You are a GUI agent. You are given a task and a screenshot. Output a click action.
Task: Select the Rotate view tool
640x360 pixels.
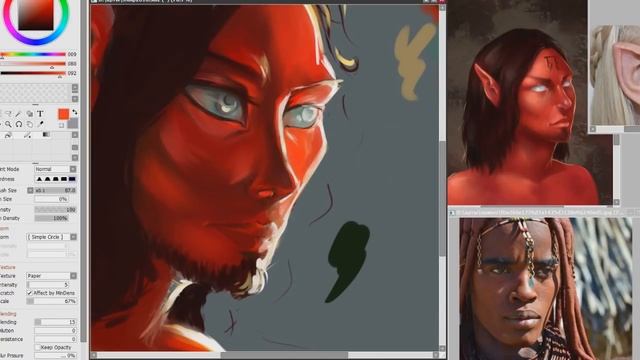19,124
